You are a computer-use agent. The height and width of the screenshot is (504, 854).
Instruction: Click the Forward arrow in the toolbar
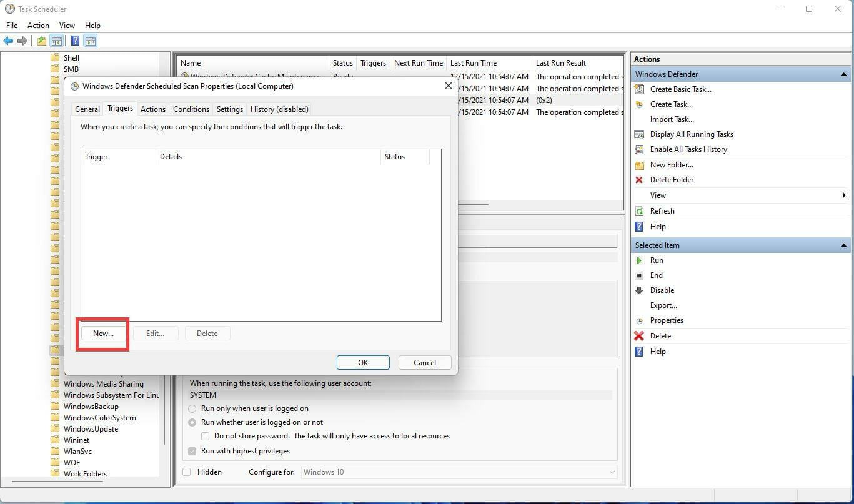click(22, 41)
